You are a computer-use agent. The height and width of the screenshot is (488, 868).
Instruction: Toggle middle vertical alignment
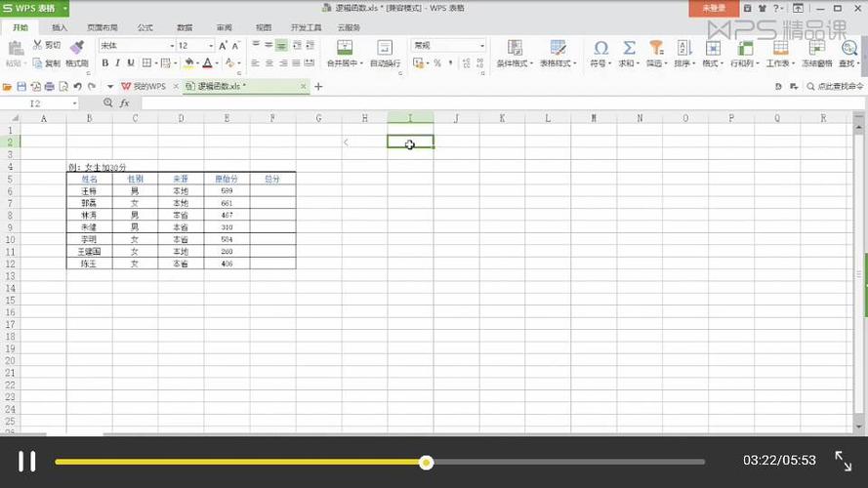click(269, 45)
